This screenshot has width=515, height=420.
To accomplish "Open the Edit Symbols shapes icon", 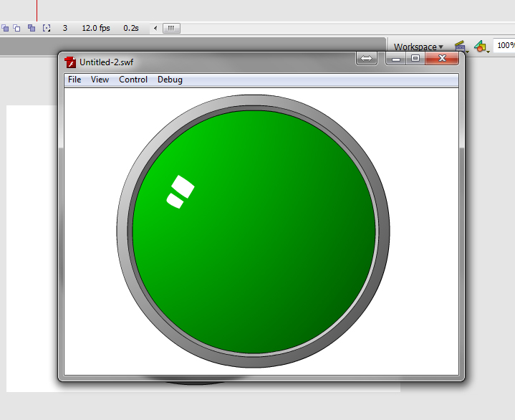I will click(481, 47).
